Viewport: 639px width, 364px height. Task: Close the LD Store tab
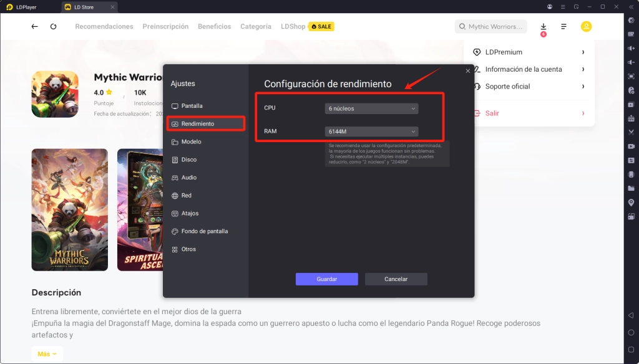click(x=112, y=7)
